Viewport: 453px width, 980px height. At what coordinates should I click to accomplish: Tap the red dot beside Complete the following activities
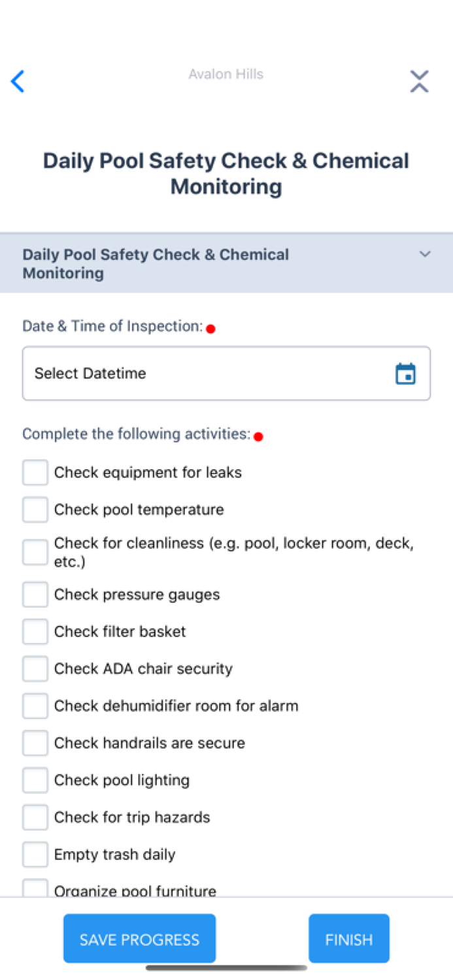pos(258,436)
